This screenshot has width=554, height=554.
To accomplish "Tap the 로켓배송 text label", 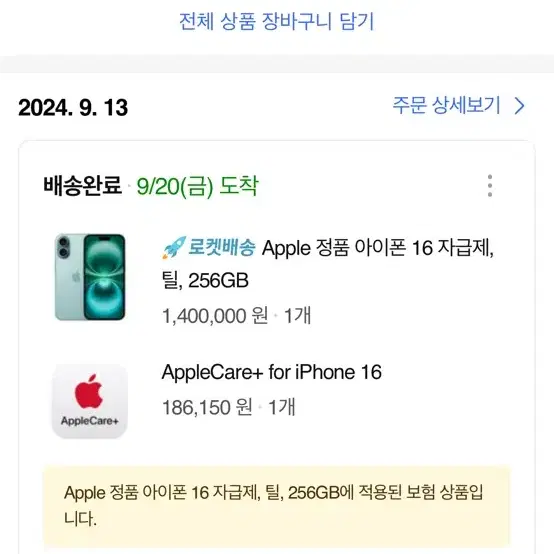I will 221,247.
